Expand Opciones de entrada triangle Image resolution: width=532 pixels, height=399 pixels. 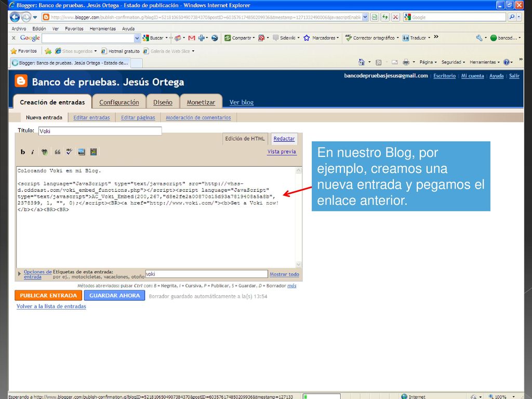19,273
